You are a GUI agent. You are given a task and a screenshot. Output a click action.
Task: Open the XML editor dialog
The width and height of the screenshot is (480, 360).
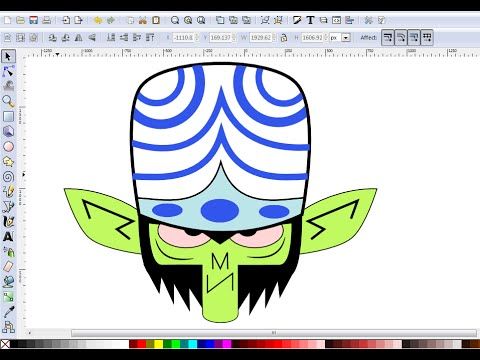337,21
